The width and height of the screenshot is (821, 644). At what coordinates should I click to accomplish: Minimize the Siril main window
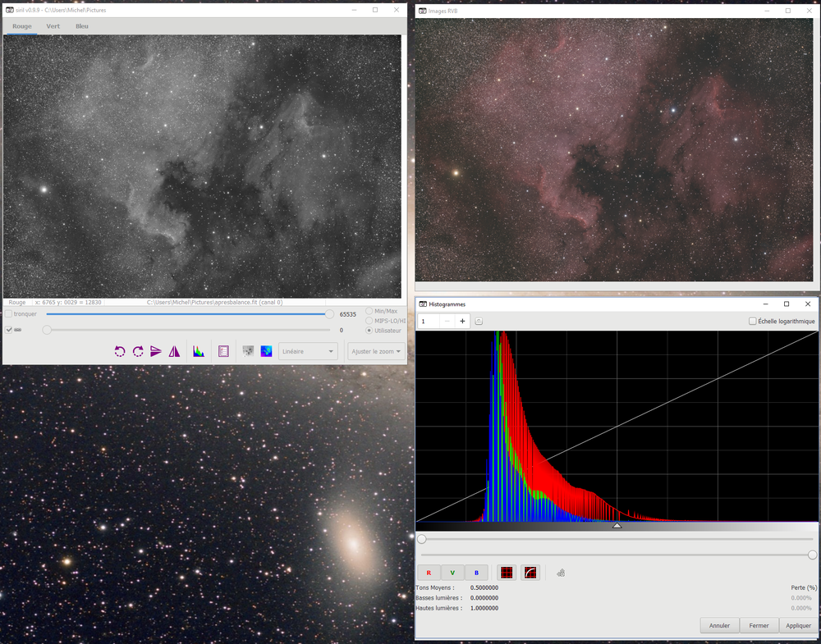click(355, 10)
